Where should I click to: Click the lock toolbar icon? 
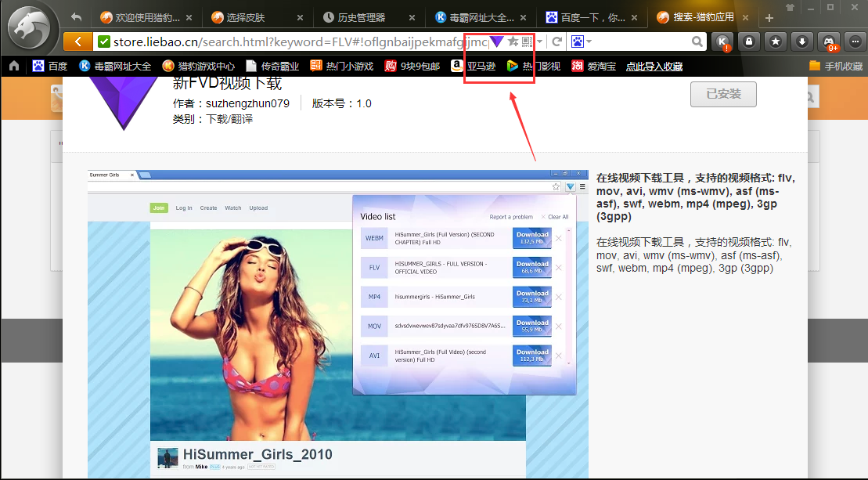(x=749, y=42)
